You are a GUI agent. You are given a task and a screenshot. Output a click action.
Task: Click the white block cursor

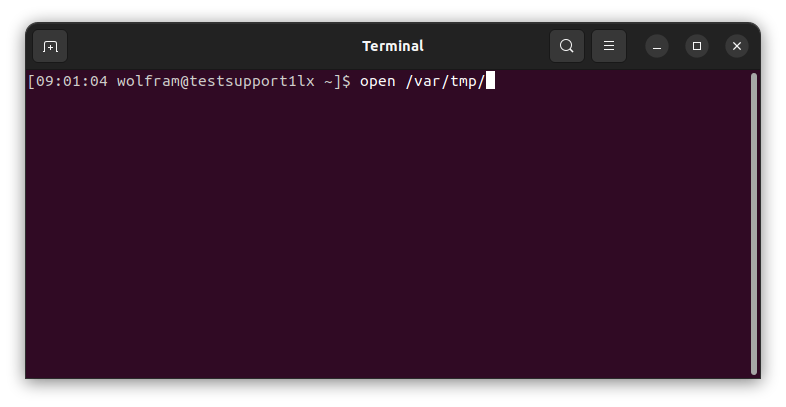pyautogui.click(x=490, y=81)
